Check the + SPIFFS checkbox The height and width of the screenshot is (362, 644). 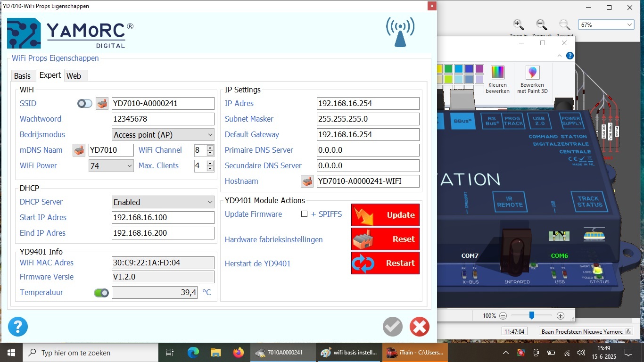305,214
